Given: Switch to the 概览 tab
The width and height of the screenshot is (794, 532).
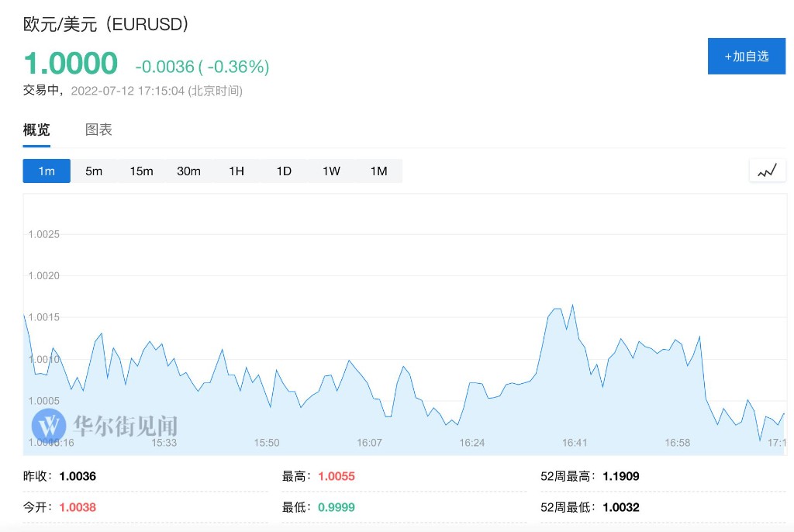Looking at the screenshot, I should [x=36, y=130].
